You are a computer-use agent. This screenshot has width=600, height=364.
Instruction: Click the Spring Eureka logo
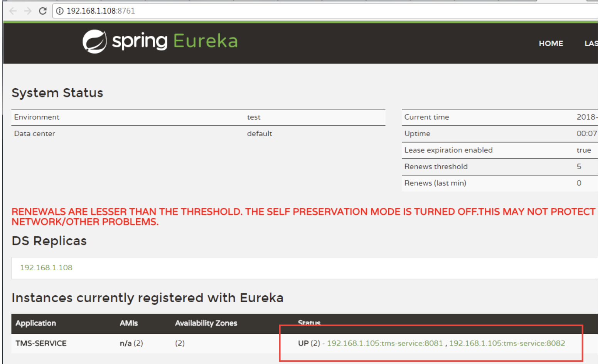(x=159, y=42)
